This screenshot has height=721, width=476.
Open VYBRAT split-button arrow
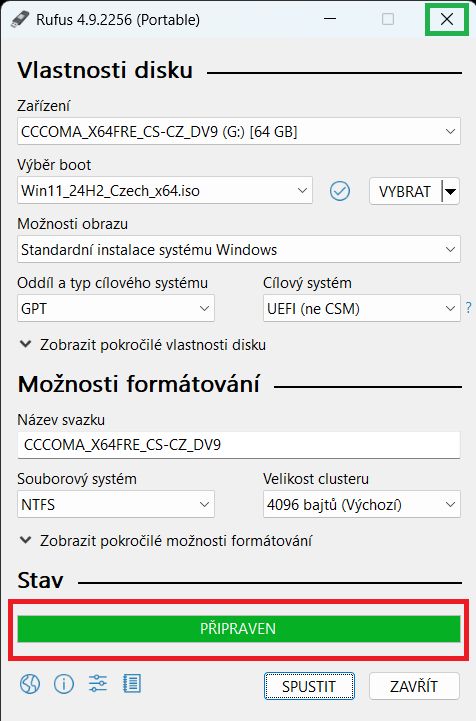[451, 191]
